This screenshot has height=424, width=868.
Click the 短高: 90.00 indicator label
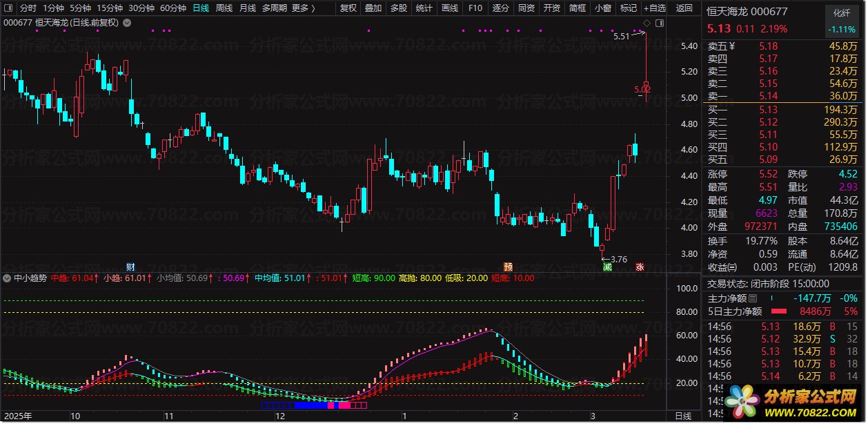coord(374,278)
